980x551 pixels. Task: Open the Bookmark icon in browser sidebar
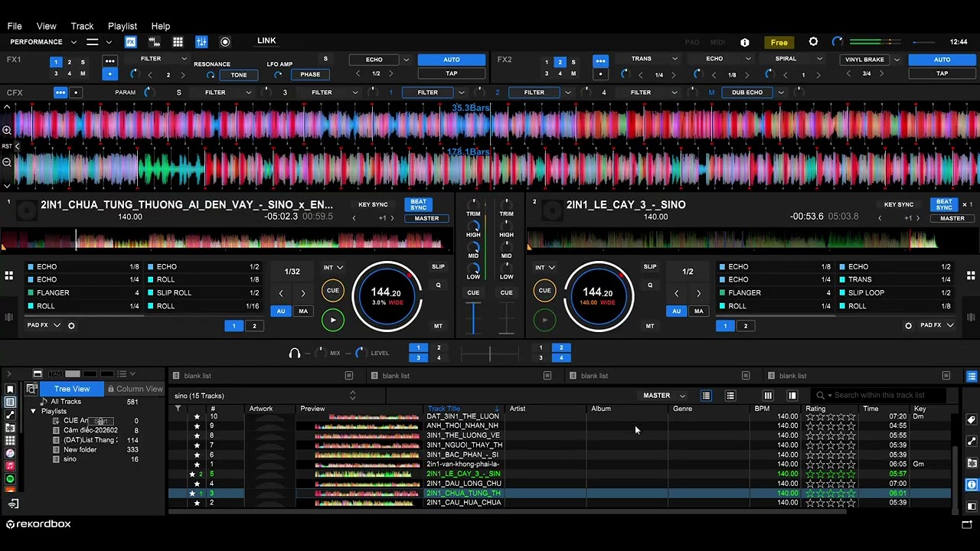pos(10,389)
